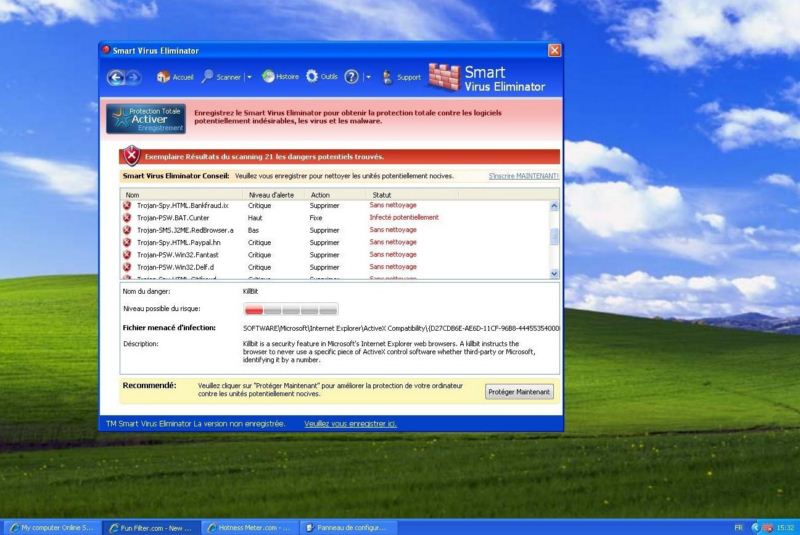Click 'Infecté potentiellement' status text

coord(404,217)
